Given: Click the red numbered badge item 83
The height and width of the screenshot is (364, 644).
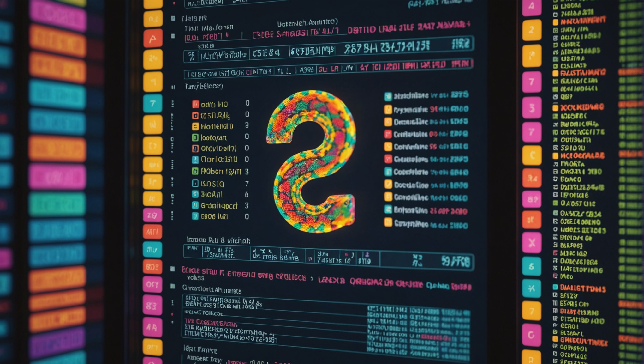Looking at the screenshot, I should click(153, 309).
